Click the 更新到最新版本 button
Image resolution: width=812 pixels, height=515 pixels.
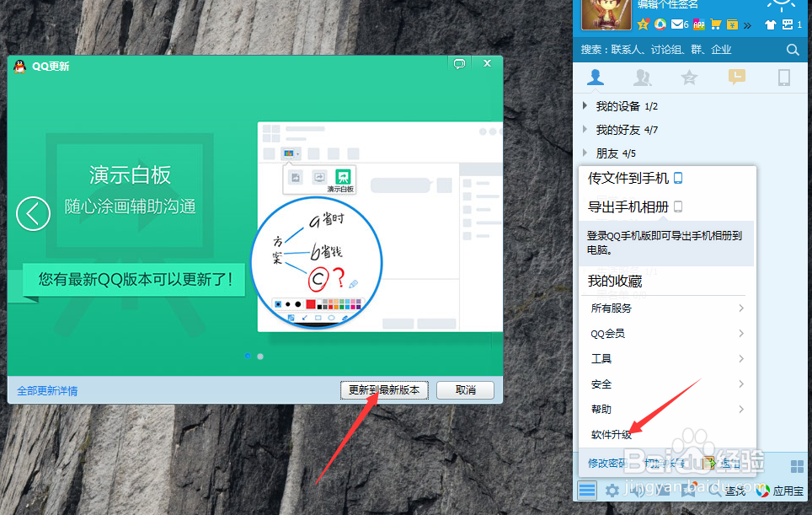click(x=384, y=390)
